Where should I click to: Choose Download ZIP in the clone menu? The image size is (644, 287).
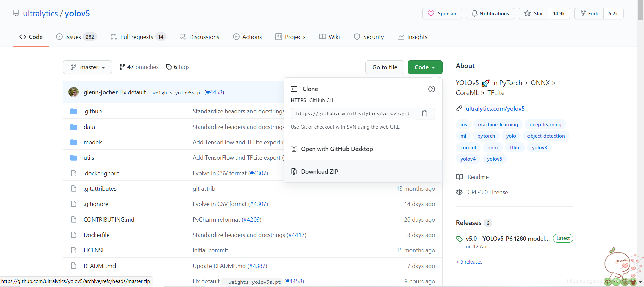[x=363, y=171]
